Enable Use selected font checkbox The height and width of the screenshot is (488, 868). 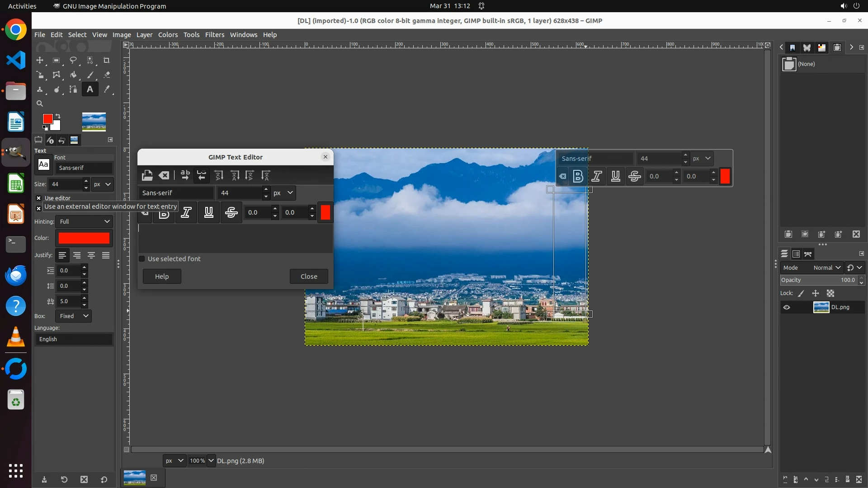(142, 259)
